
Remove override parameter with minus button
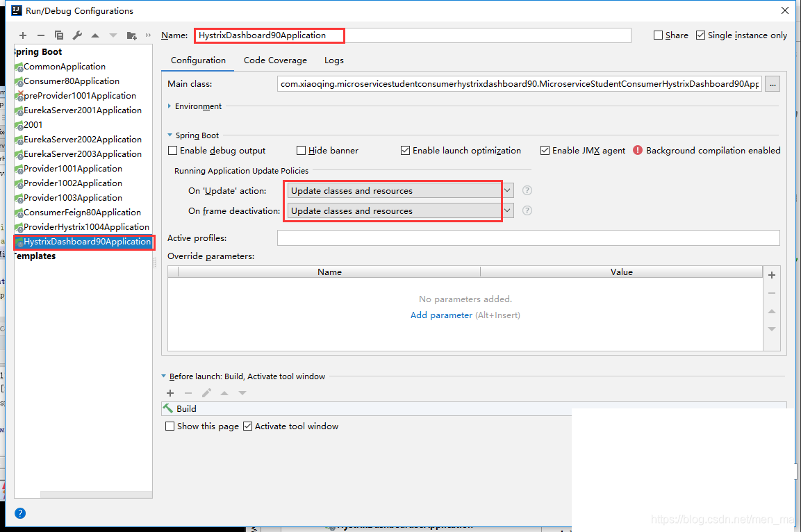coord(772,293)
